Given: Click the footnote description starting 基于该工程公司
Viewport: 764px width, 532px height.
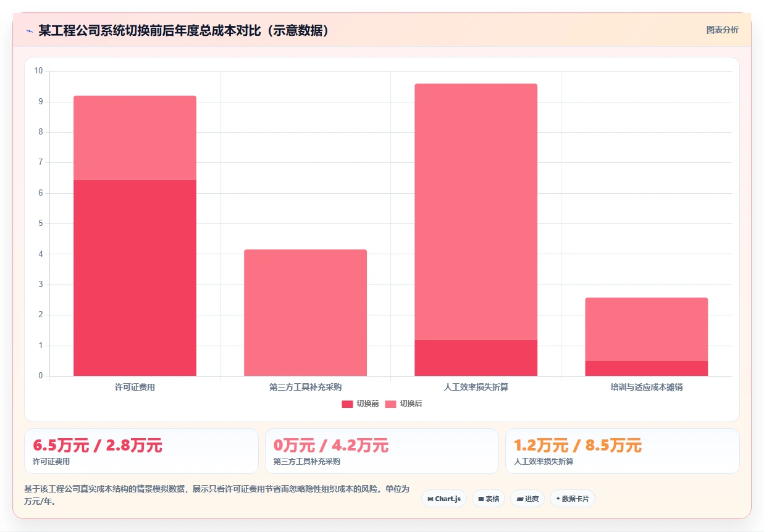Looking at the screenshot, I should click(217, 495).
